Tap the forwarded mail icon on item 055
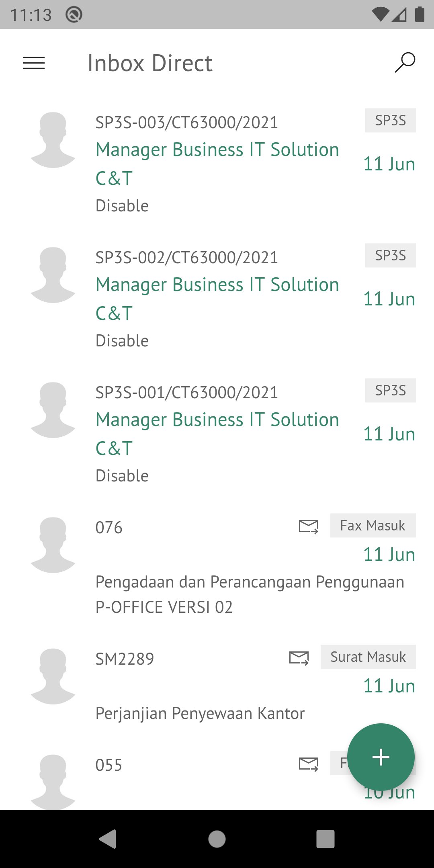 point(309,764)
